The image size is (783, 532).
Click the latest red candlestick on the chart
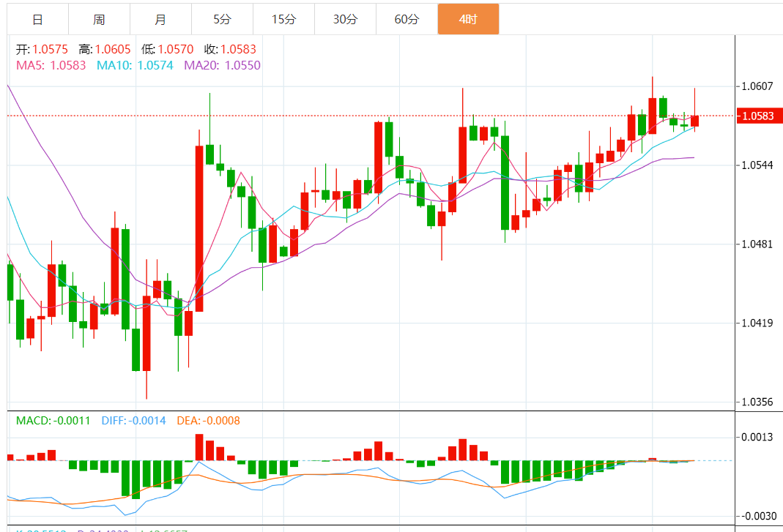[694, 121]
